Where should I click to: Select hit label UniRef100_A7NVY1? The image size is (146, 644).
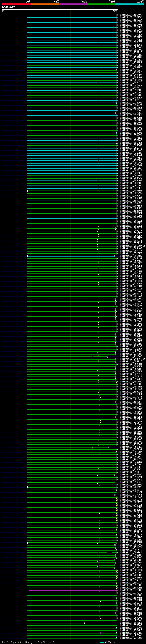click(x=131, y=548)
